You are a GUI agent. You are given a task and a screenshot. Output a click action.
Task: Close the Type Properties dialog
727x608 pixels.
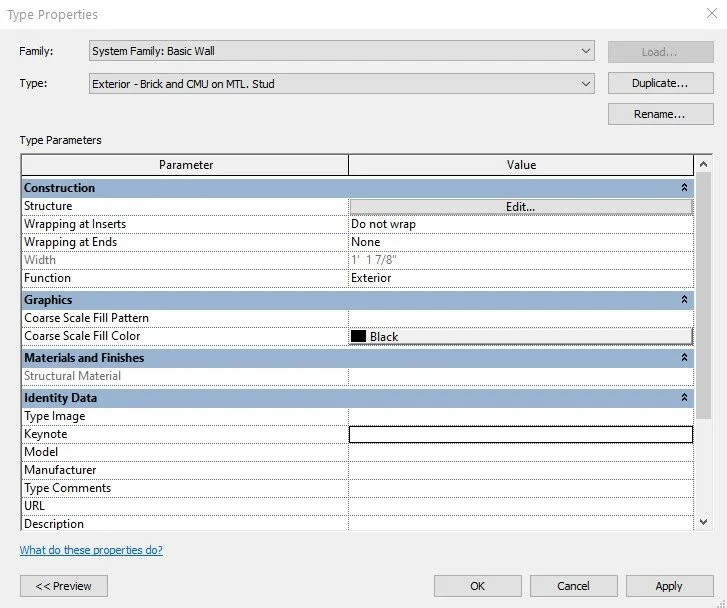click(712, 13)
